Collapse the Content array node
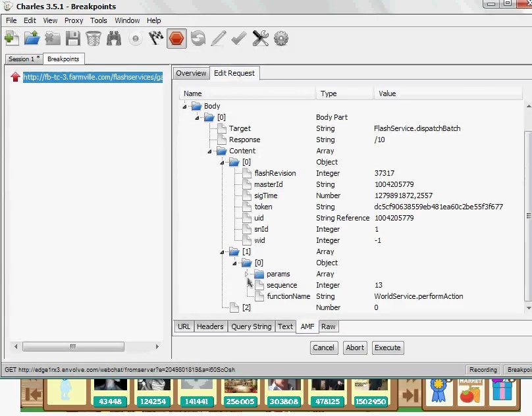This screenshot has height=416, width=532. (x=209, y=151)
